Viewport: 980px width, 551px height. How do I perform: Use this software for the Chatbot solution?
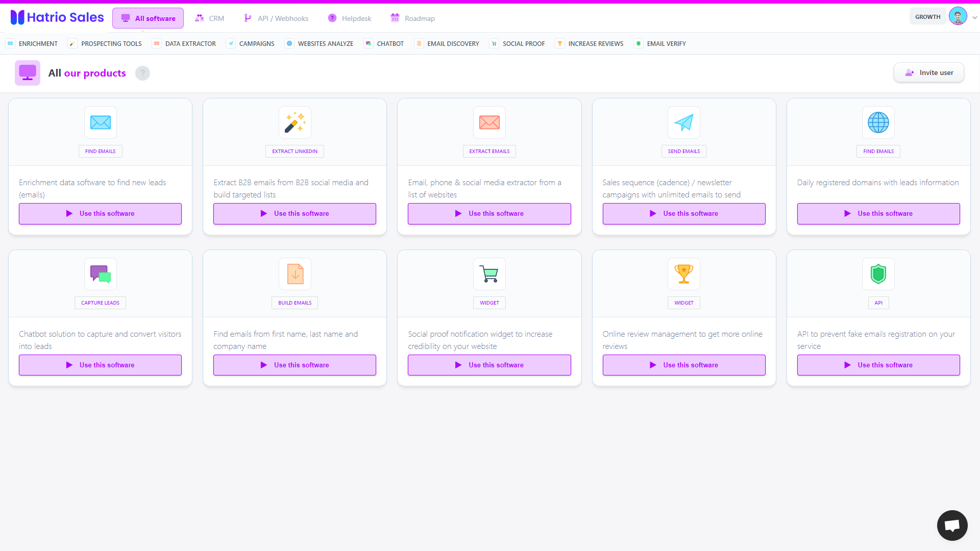(100, 365)
